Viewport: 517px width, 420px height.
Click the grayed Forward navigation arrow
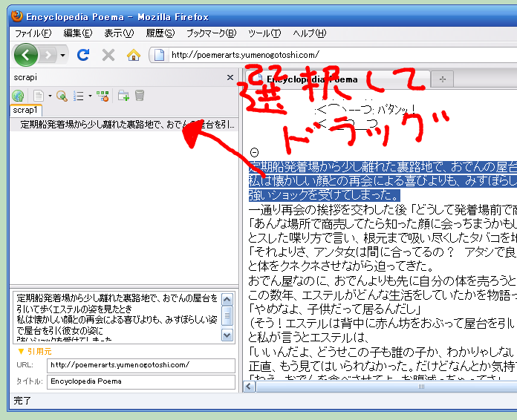tap(48, 55)
